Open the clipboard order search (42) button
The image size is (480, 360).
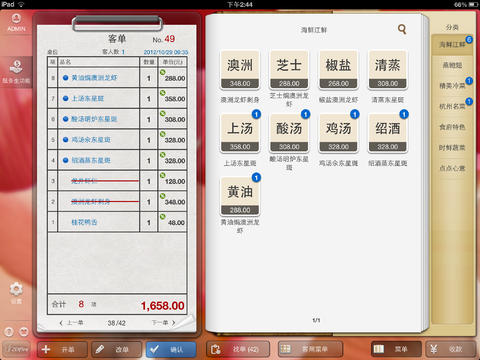coord(238,349)
